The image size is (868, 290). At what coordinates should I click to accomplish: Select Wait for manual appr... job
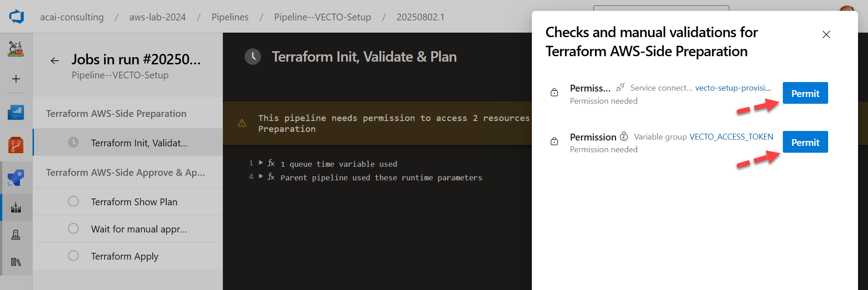point(128,229)
